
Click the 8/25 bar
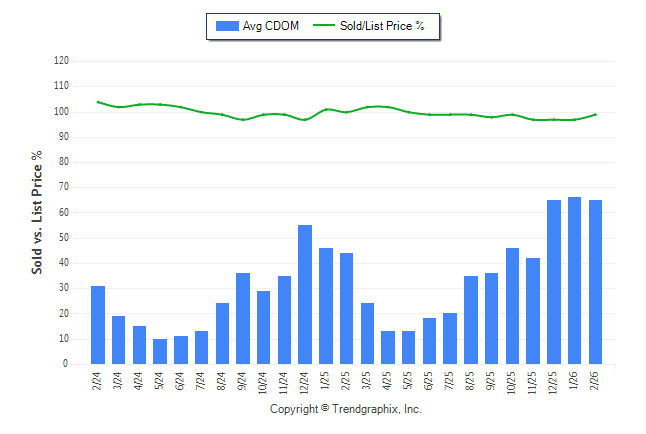471,320
